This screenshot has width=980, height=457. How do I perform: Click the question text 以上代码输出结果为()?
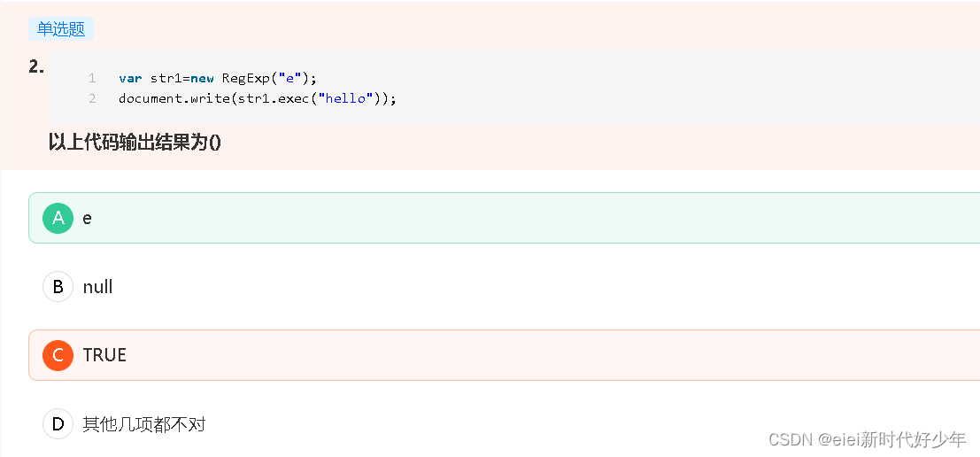click(135, 143)
